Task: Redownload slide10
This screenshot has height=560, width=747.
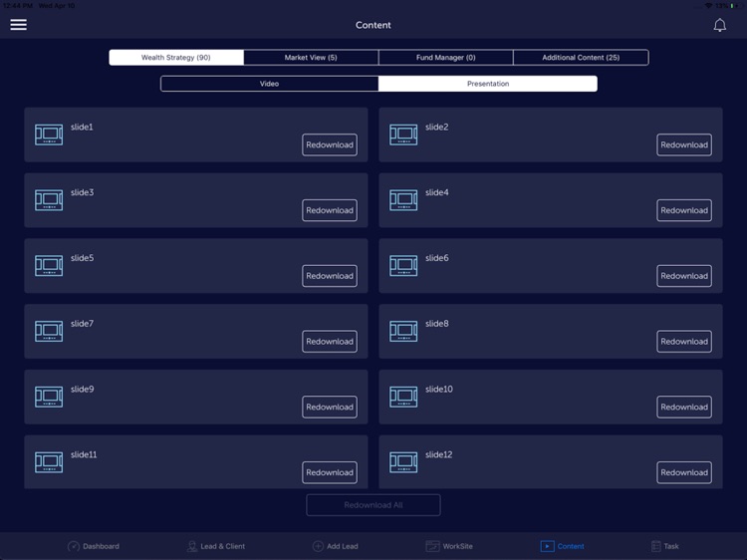Action: pos(684,407)
